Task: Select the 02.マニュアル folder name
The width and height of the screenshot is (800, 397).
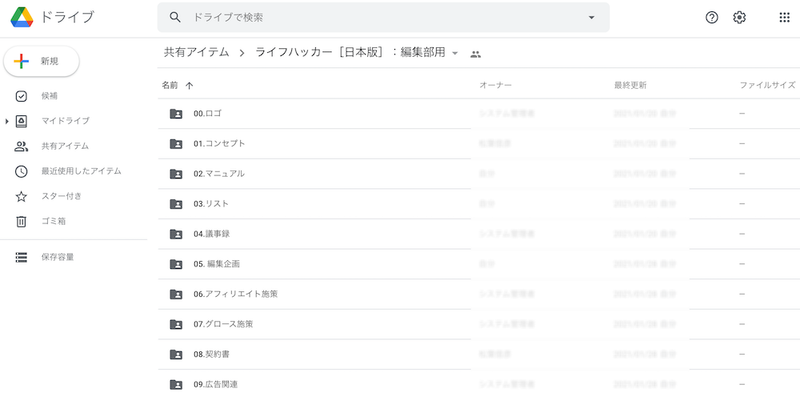Action: 218,173
